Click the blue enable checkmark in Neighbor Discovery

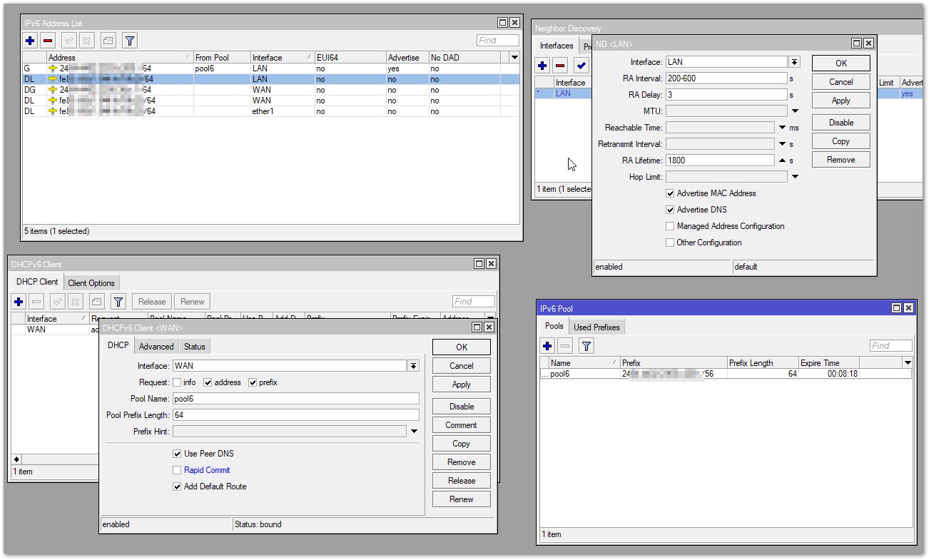581,66
